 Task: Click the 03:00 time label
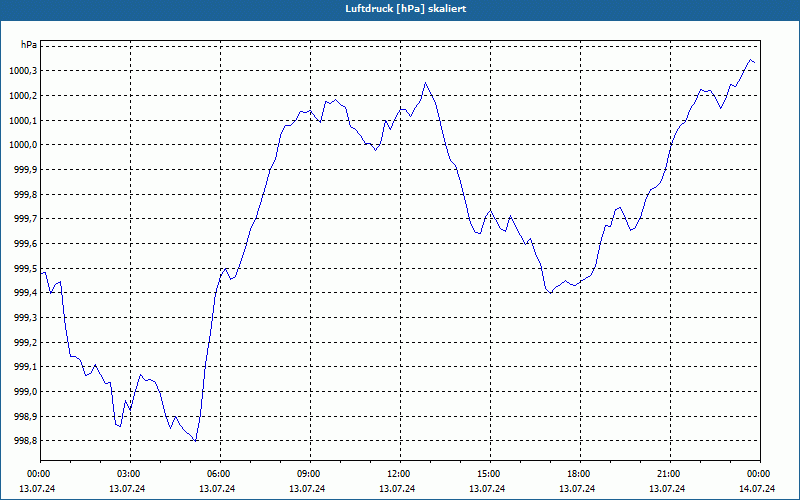pos(130,474)
